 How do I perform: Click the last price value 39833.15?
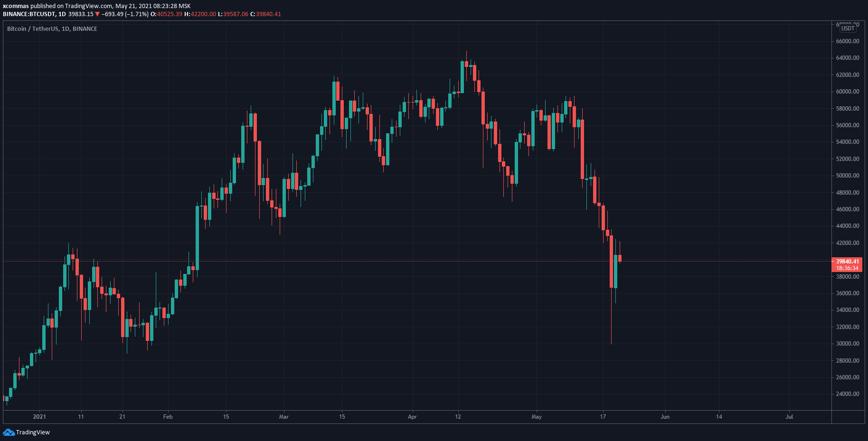point(81,14)
